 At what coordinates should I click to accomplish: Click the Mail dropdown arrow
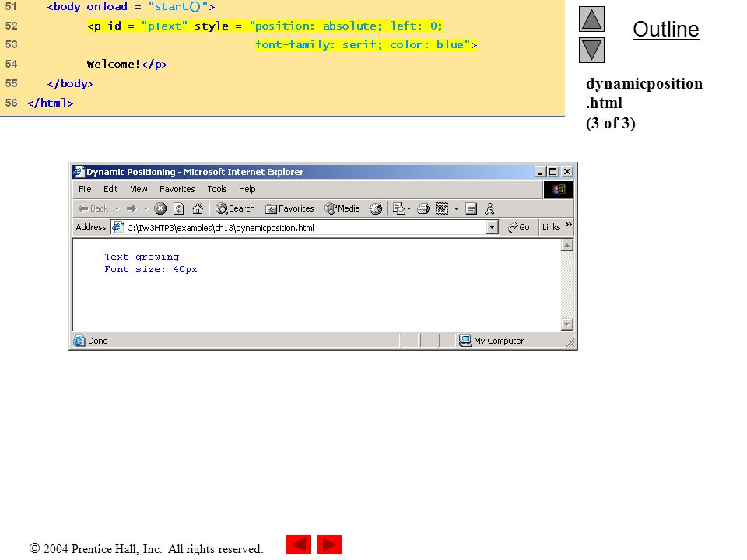(409, 208)
